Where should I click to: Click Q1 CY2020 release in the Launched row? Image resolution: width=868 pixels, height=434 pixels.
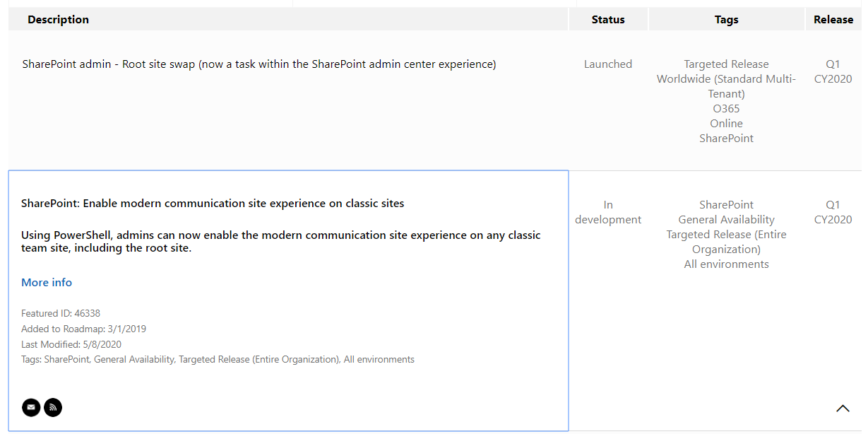(x=833, y=71)
